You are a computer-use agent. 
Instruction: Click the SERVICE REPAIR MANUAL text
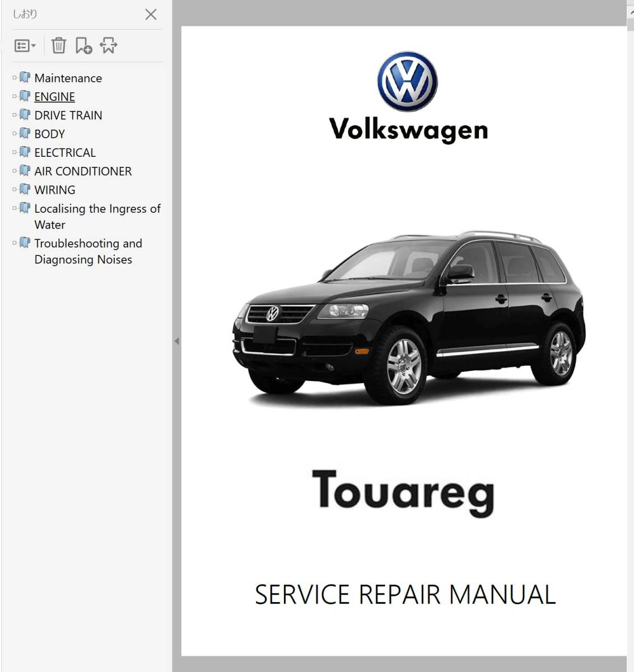point(405,595)
